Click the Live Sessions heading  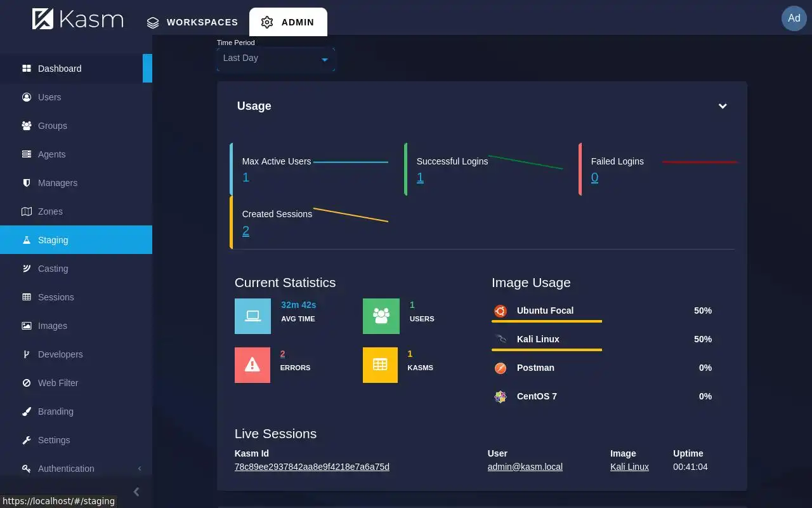(x=275, y=434)
